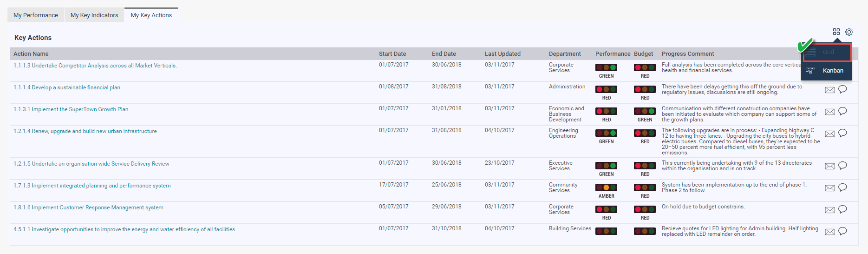
Task: Open comment bubble for Service Delivery Review row
Action: [x=842, y=166]
